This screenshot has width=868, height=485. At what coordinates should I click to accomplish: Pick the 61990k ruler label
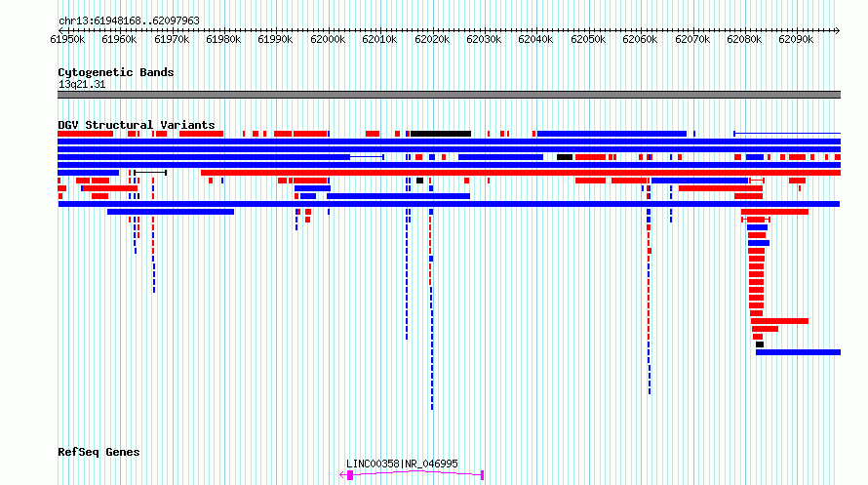[x=275, y=40]
